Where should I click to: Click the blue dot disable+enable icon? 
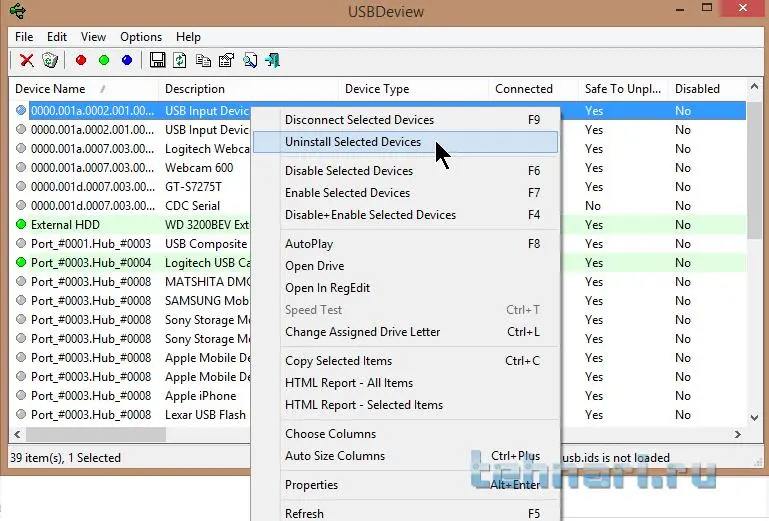coord(127,60)
